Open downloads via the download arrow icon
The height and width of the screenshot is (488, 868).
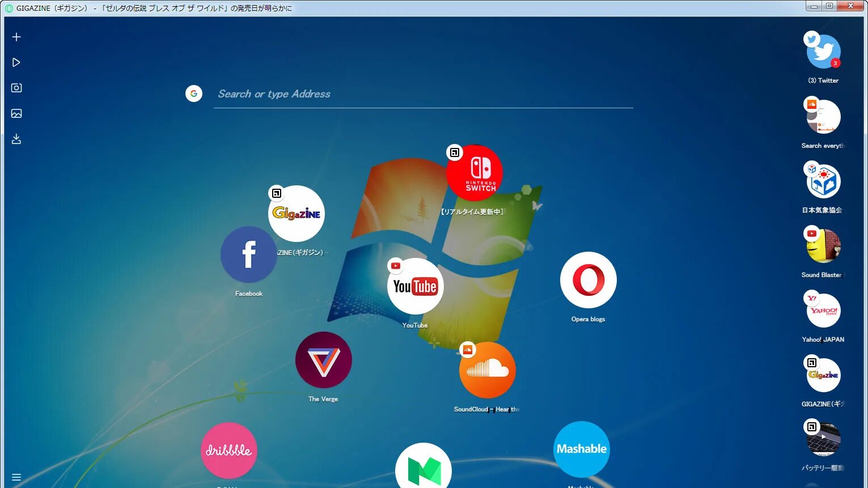point(16,139)
